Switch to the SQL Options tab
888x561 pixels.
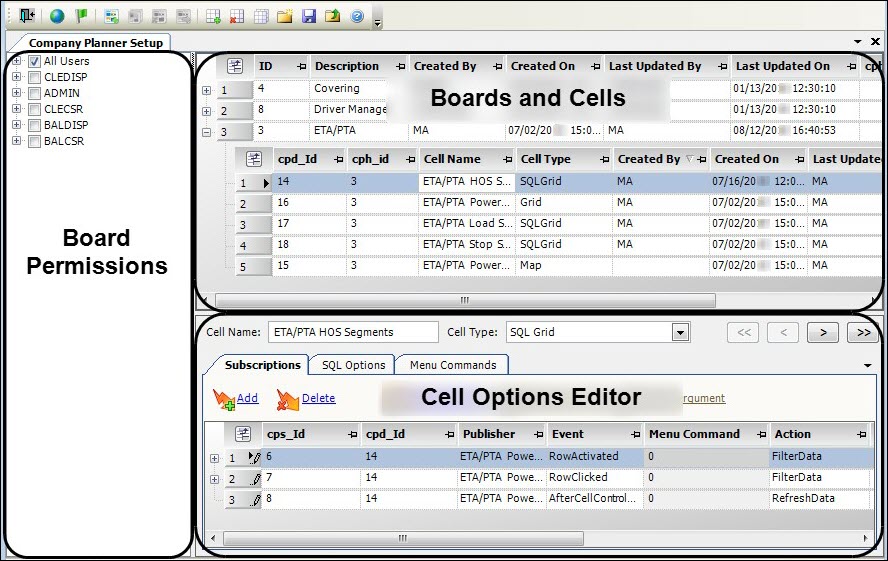353,365
